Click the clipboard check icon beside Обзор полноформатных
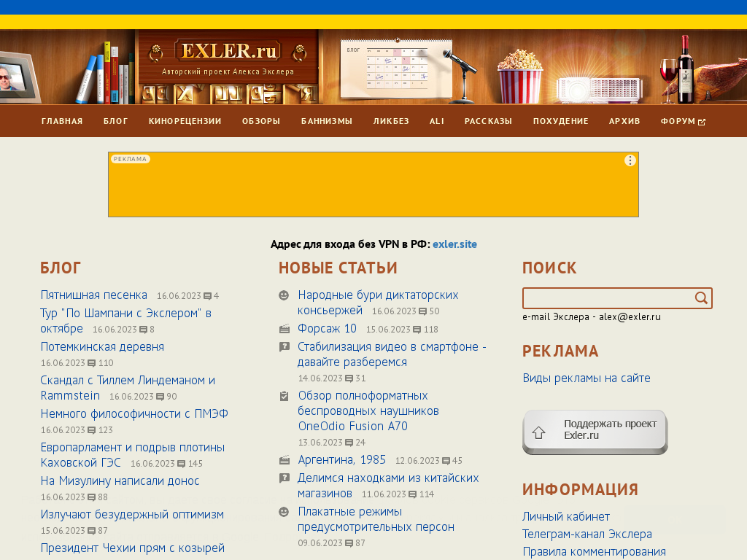Screen dimensions: 747x560 coord(284,396)
